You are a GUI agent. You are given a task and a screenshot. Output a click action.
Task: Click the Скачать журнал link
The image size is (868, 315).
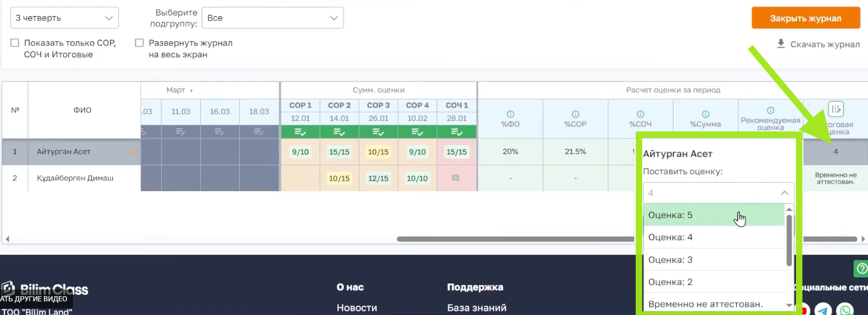pyautogui.click(x=825, y=44)
